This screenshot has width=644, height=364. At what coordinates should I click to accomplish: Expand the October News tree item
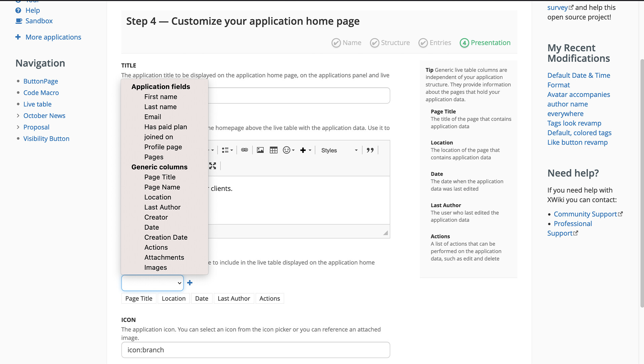18,116
